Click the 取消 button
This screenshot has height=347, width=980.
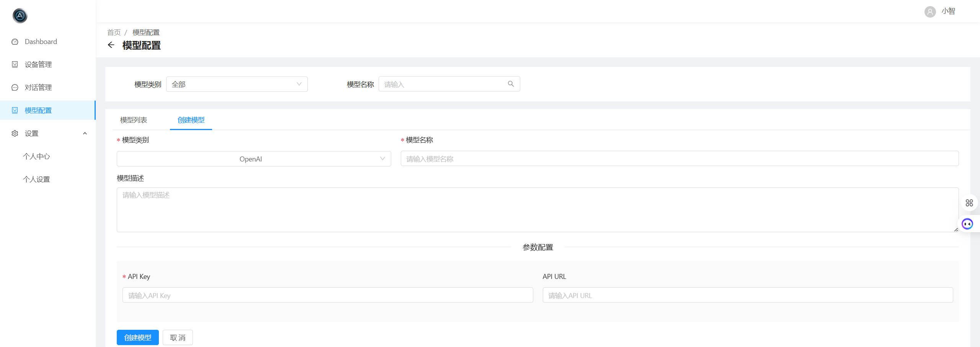click(178, 337)
